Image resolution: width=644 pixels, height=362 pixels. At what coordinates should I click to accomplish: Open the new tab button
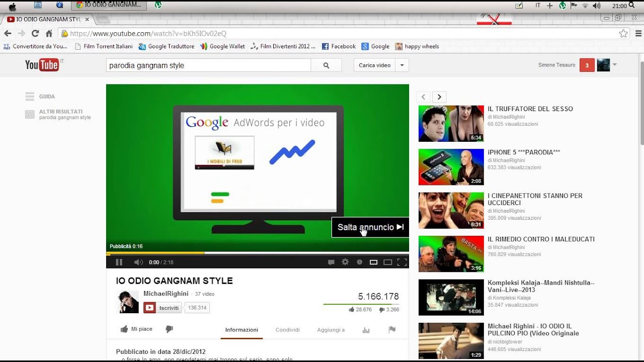click(x=103, y=19)
